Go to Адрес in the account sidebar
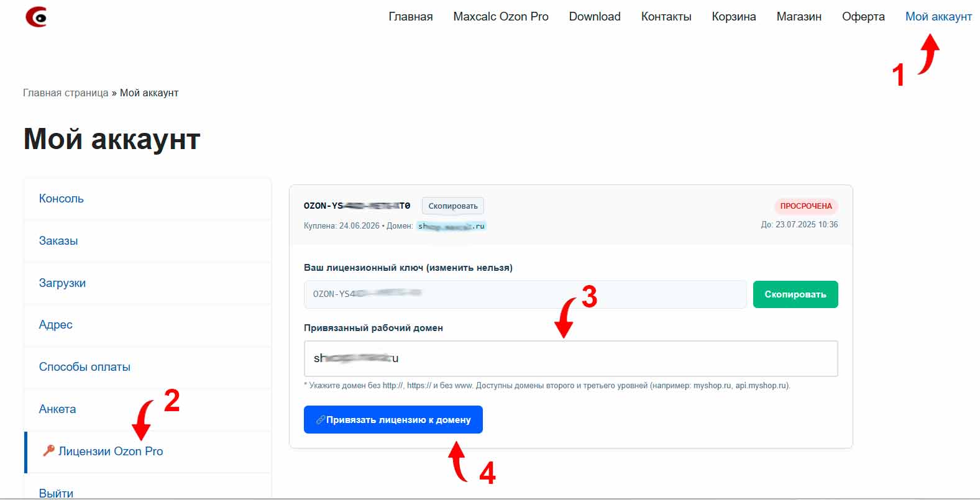The image size is (980, 500). click(56, 325)
